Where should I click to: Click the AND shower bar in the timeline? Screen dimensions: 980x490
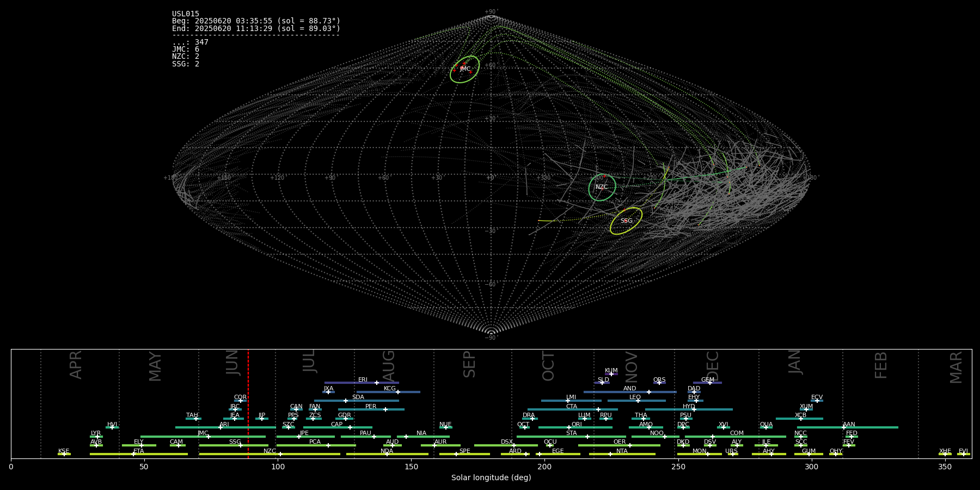point(630,391)
